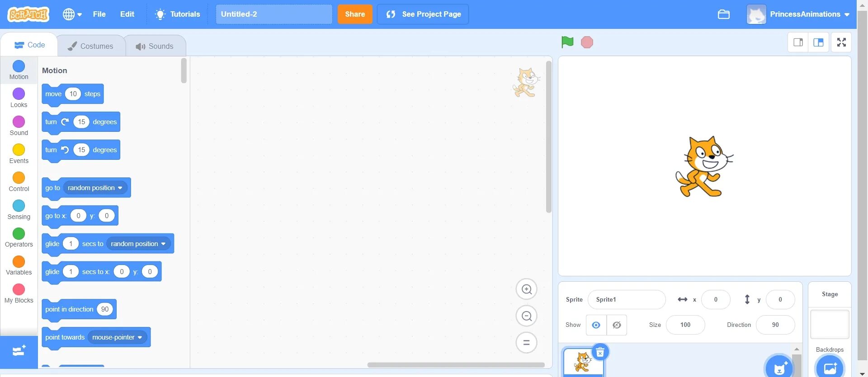This screenshot has width=868, height=377.
Task: Click the sprite Direction field
Action: (775, 325)
